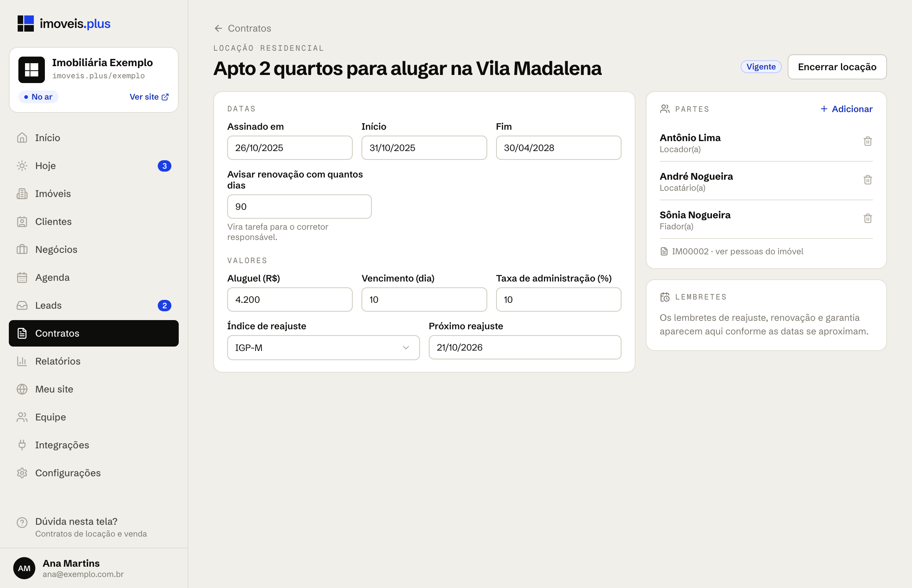Viewport: 912px width, 588px height.
Task: Remove André Nogueira with trash icon
Action: (867, 180)
